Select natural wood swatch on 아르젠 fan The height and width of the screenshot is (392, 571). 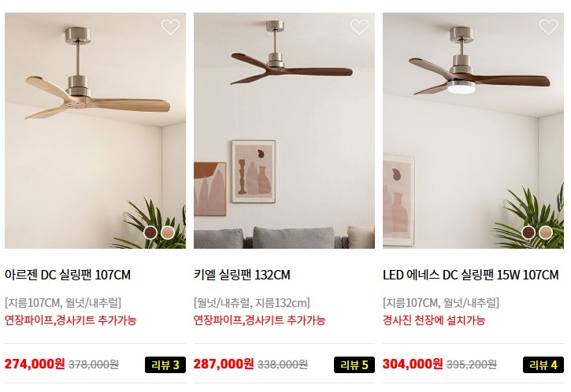pos(168,232)
